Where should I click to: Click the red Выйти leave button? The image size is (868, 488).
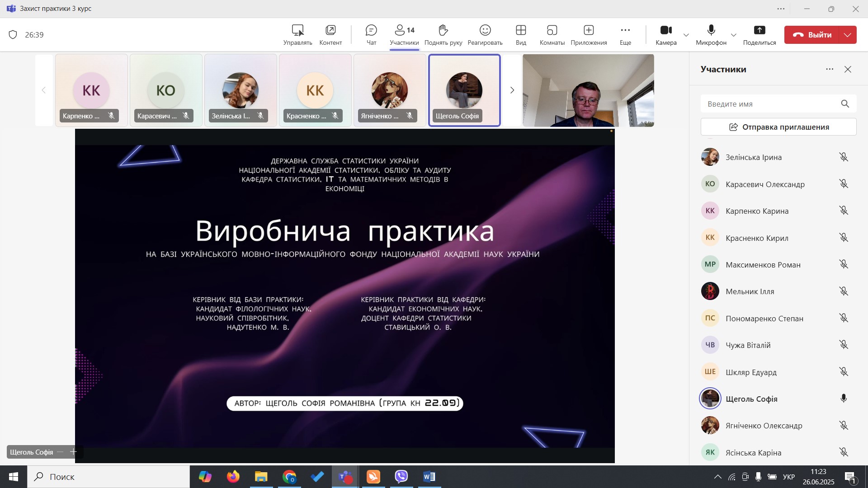tap(812, 35)
